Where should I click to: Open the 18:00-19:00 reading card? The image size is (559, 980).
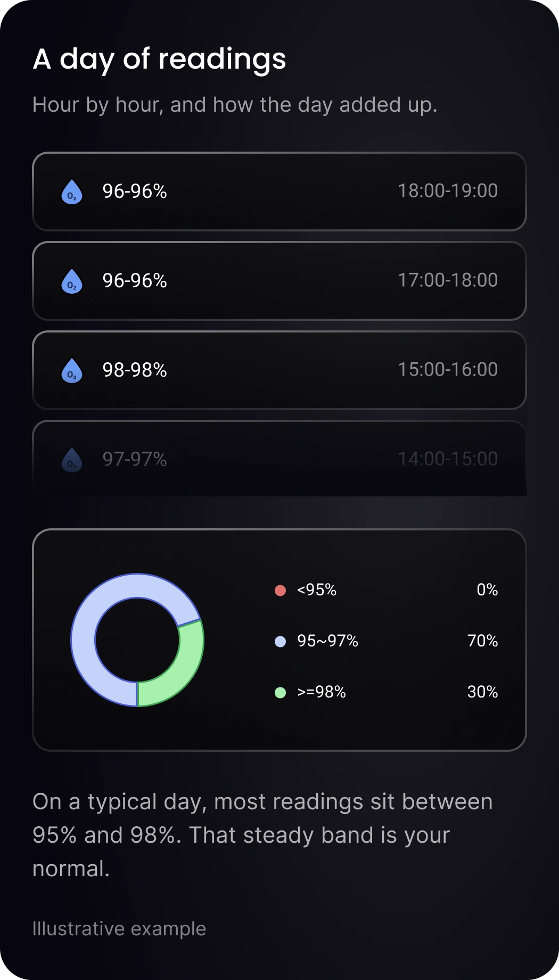tap(279, 192)
